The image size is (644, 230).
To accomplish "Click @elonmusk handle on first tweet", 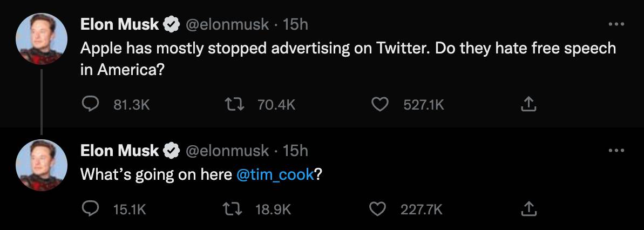I will point(227,24).
